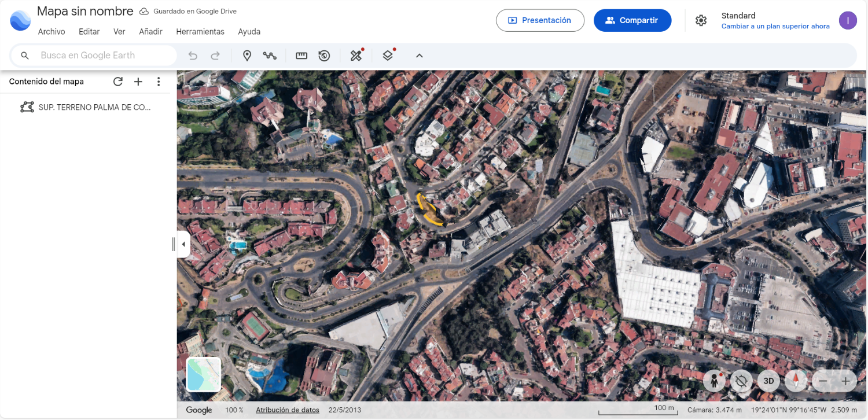Open the Herramientas menu
868x420 pixels.
(x=200, y=32)
